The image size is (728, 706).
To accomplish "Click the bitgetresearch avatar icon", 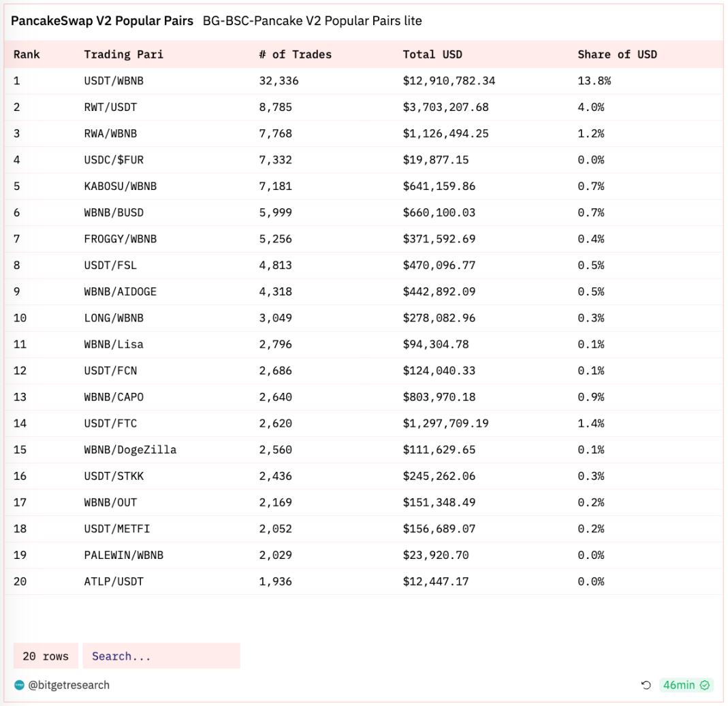I will [19, 685].
